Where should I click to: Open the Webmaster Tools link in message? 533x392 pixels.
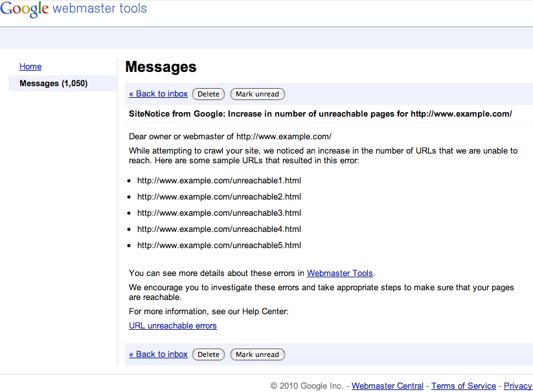tap(339, 273)
